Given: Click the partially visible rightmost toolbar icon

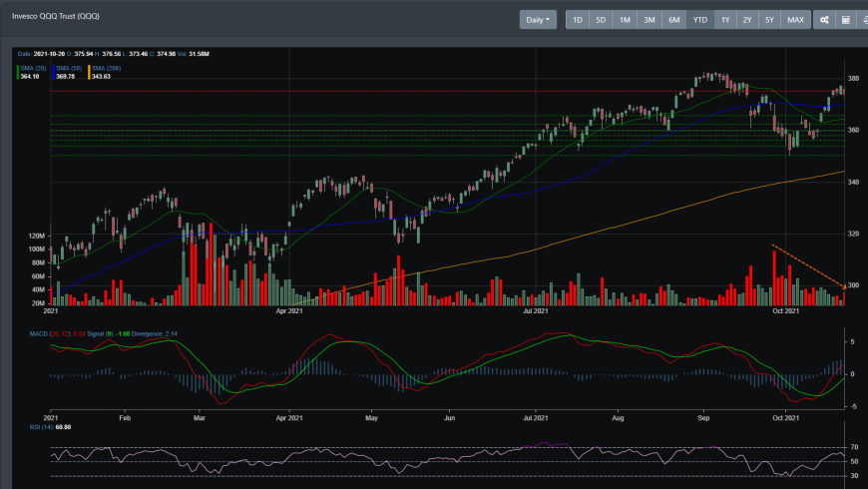Looking at the screenshot, I should click(x=864, y=20).
